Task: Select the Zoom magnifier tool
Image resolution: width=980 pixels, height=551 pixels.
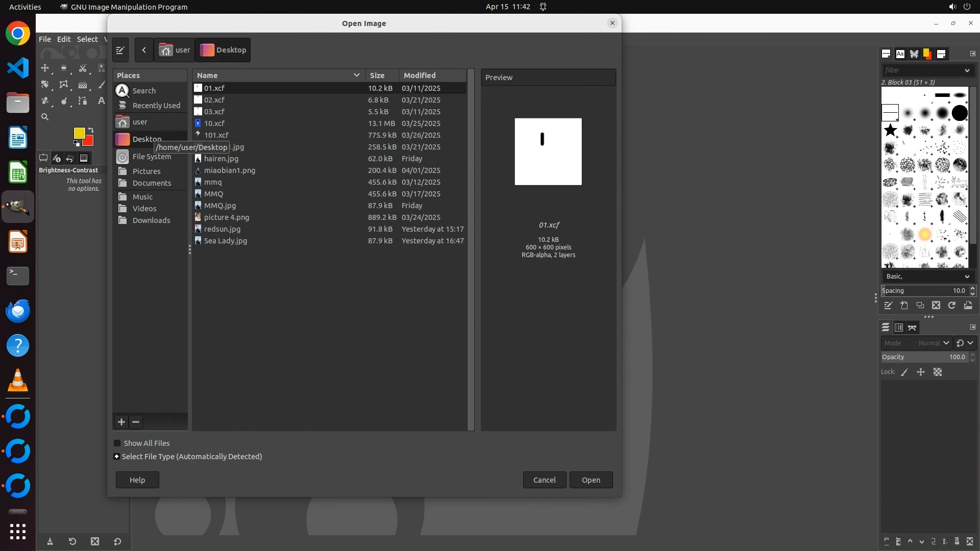Action: 45,117
